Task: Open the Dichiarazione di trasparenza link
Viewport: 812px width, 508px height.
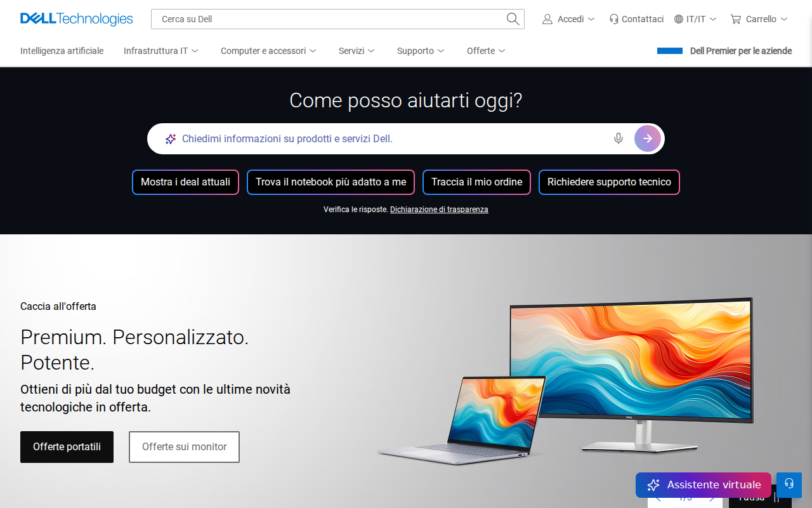Action: (439, 209)
